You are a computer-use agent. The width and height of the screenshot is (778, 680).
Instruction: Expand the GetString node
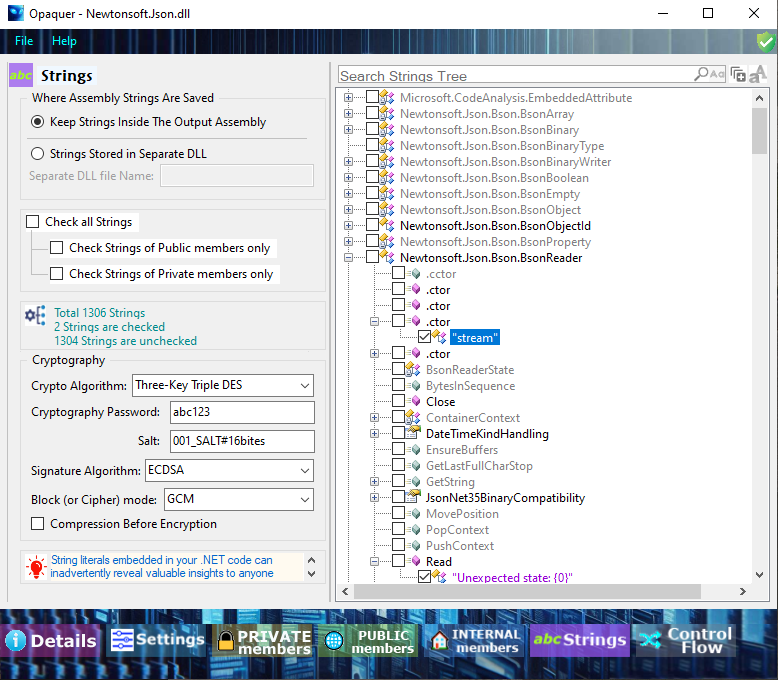(x=375, y=481)
